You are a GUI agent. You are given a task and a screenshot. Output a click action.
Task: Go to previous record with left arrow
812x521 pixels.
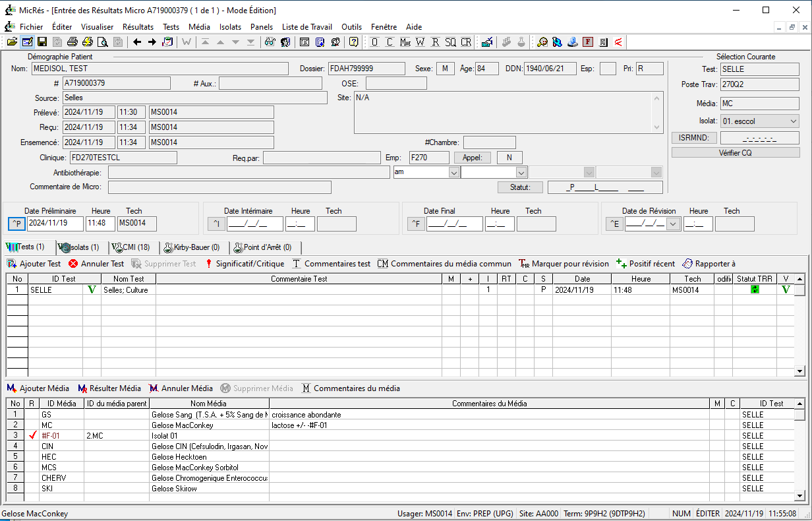point(137,42)
